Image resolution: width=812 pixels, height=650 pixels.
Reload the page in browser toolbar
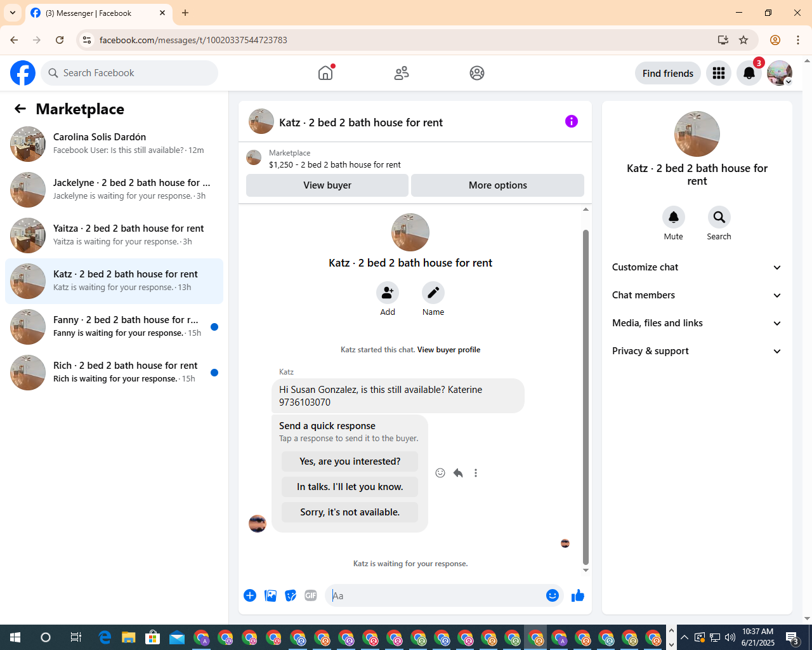pos(60,40)
